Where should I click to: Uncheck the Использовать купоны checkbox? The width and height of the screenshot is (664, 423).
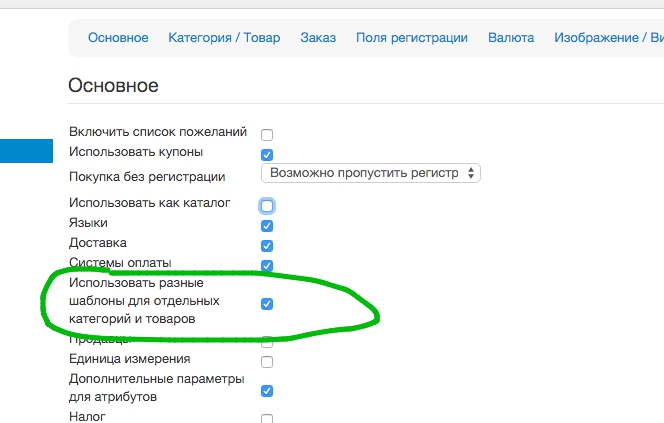click(x=267, y=155)
